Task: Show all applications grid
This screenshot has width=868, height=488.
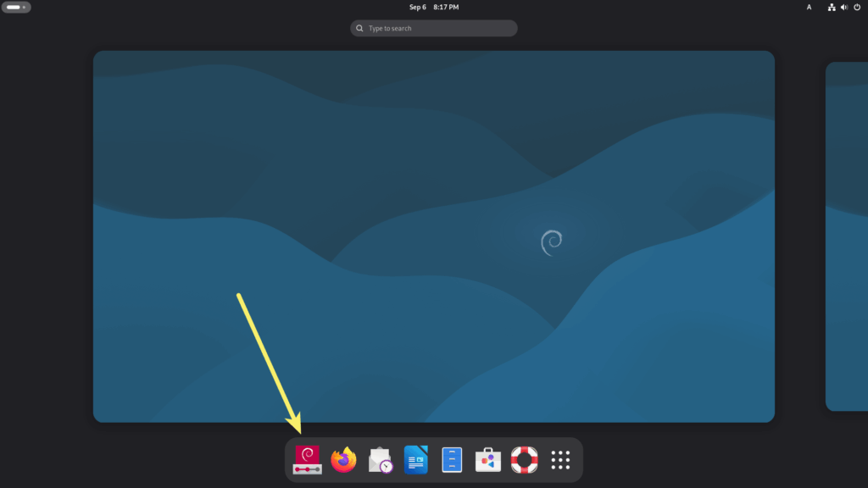Action: pyautogui.click(x=560, y=460)
